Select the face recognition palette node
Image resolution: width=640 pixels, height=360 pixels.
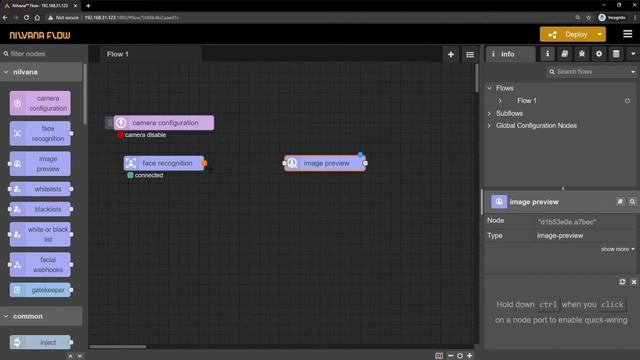(40, 133)
